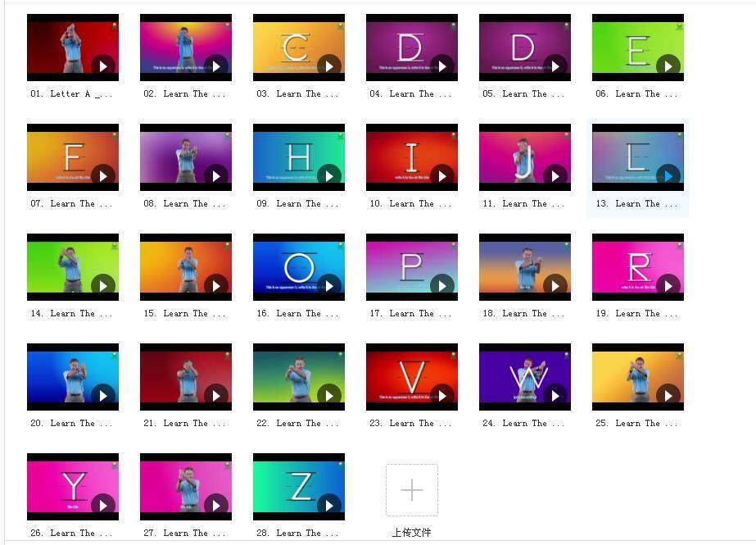Play video 22 via its play icon
This screenshot has width=756, height=545.
coord(329,396)
